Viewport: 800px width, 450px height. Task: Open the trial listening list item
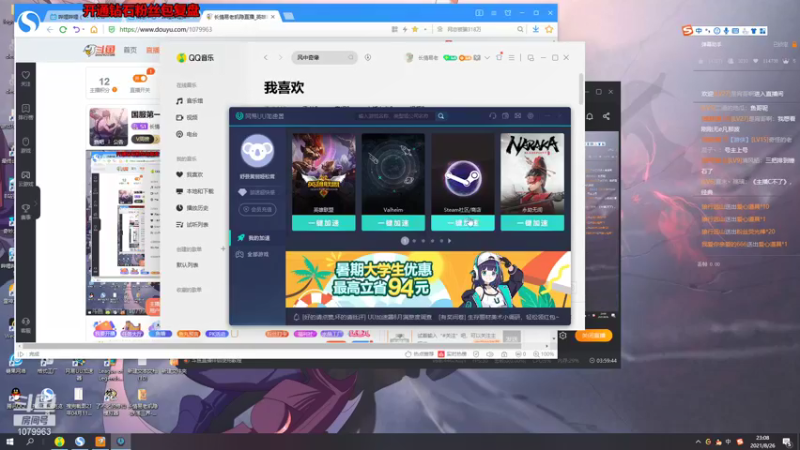tap(192, 224)
